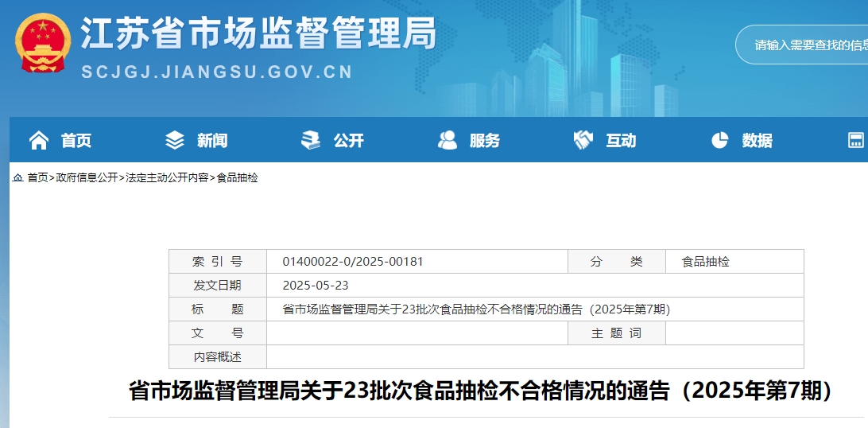This screenshot has height=428, width=868.
Task: Click the home icon in navigation bar
Action: pos(39,141)
